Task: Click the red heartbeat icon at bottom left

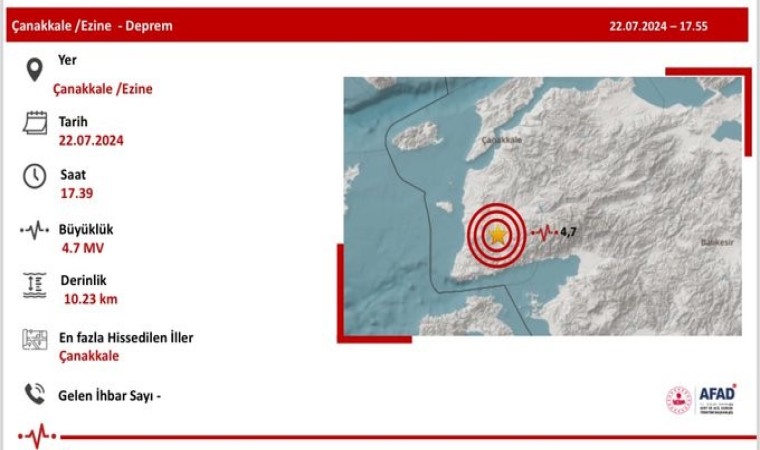Action: tap(40, 436)
